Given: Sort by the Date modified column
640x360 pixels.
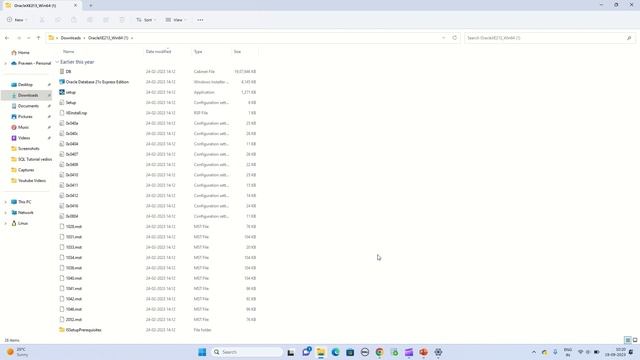Looking at the screenshot, I should pyautogui.click(x=158, y=52).
